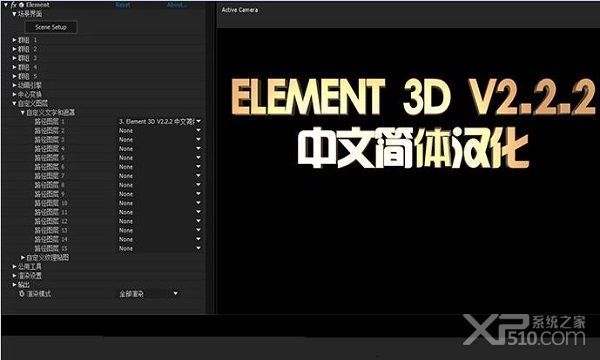The image size is (600, 360).
Task: Expand 群组 3 group
Action: pos(14,58)
